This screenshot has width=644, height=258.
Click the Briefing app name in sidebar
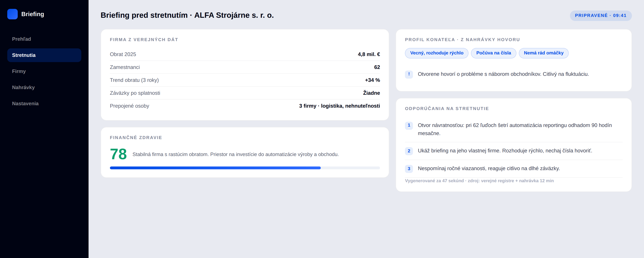tap(33, 14)
